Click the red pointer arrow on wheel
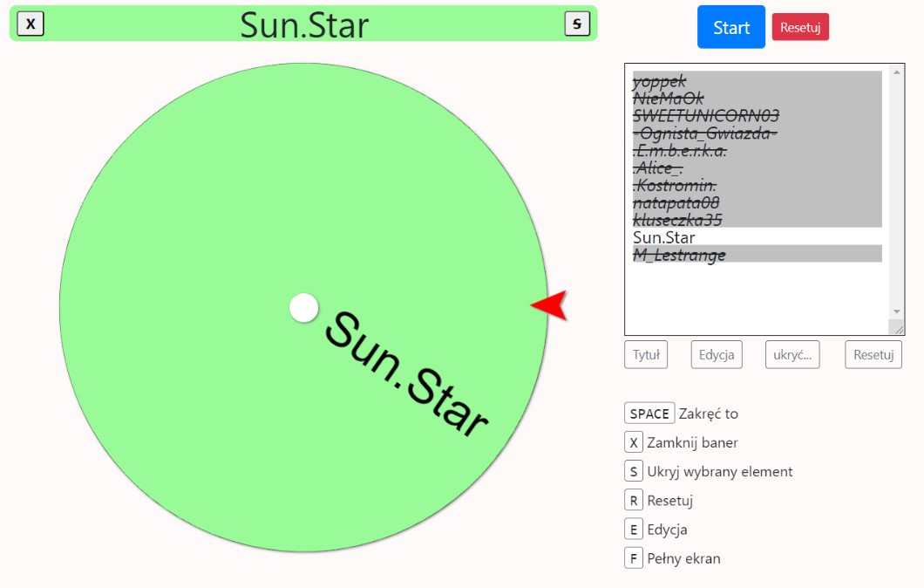Viewport: 924px width, 588px height. 551,305
